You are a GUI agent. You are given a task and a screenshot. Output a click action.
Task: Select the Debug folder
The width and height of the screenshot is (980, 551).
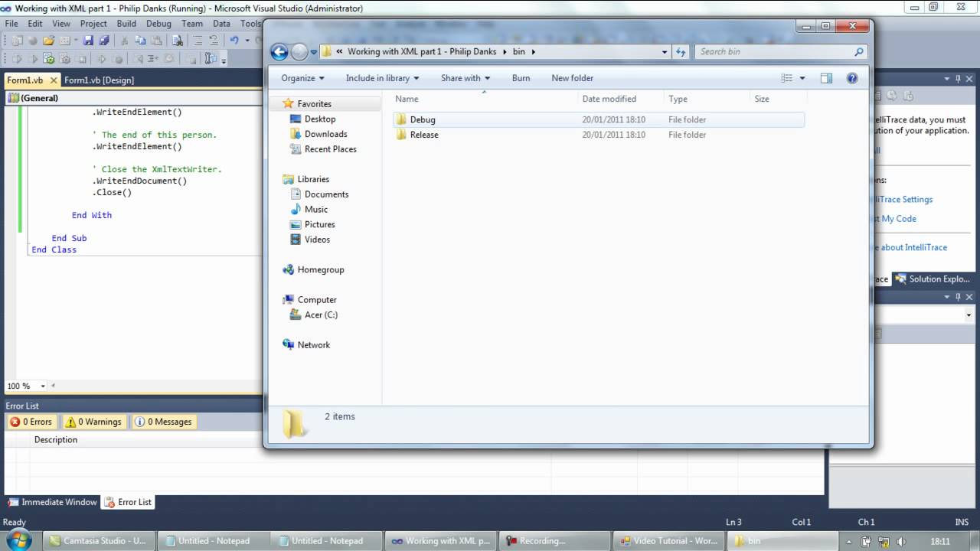point(599,120)
